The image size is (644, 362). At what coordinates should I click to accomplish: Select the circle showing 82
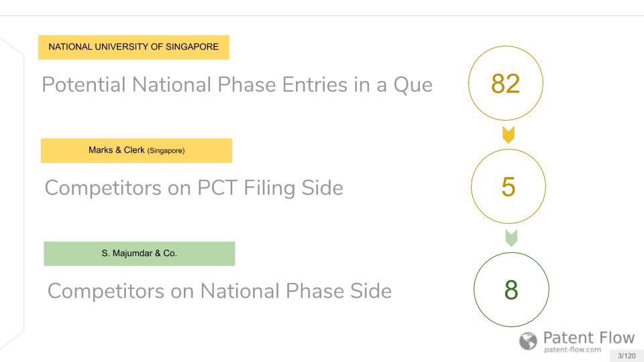click(506, 83)
